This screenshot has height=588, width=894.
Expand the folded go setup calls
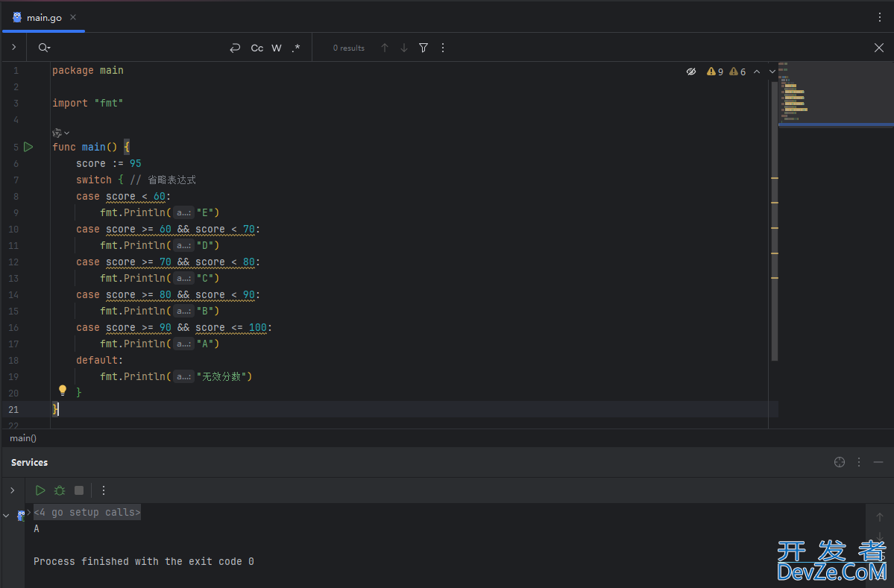pyautogui.click(x=28, y=512)
